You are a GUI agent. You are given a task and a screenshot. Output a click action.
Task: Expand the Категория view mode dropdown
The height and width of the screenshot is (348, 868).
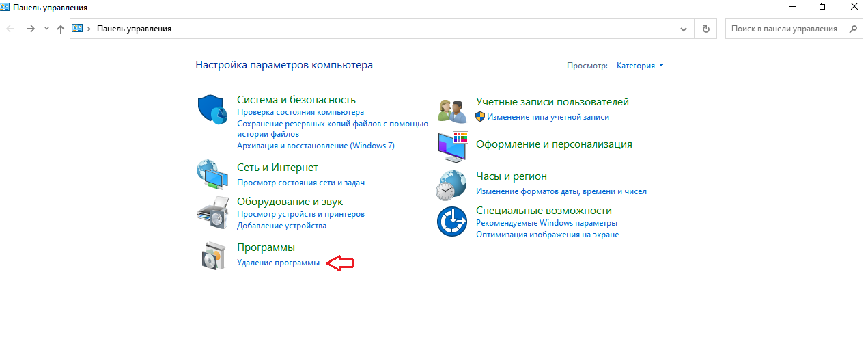pos(640,66)
